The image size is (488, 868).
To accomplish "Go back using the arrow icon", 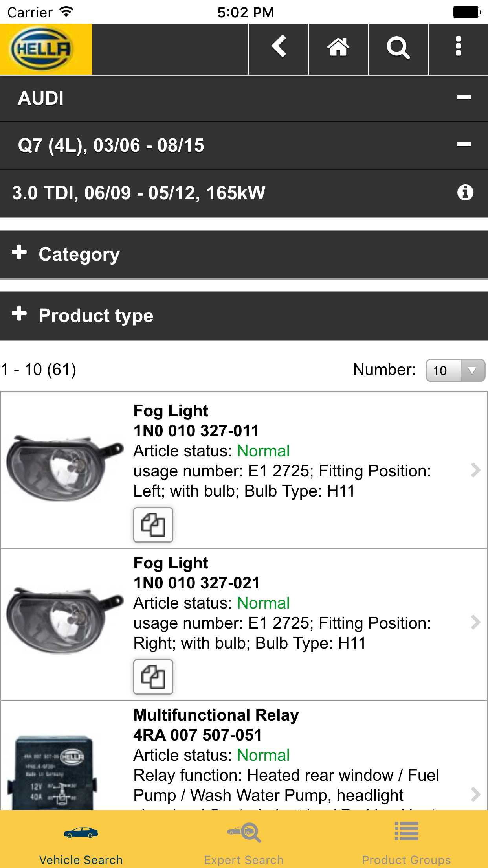I will (278, 48).
